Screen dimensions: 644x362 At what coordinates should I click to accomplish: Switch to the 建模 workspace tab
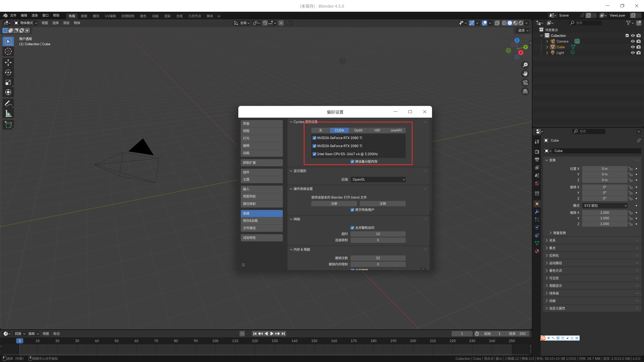pos(84,16)
